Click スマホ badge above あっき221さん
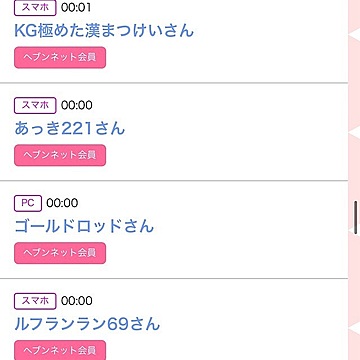 [35, 105]
